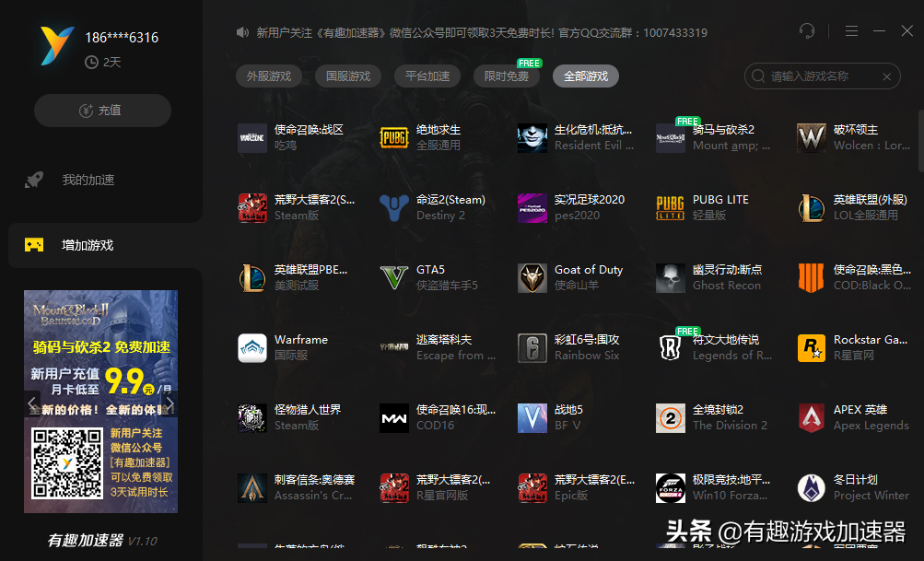Select the Project Winter 冬日计划 icon
The height and width of the screenshot is (561, 924).
click(x=812, y=488)
